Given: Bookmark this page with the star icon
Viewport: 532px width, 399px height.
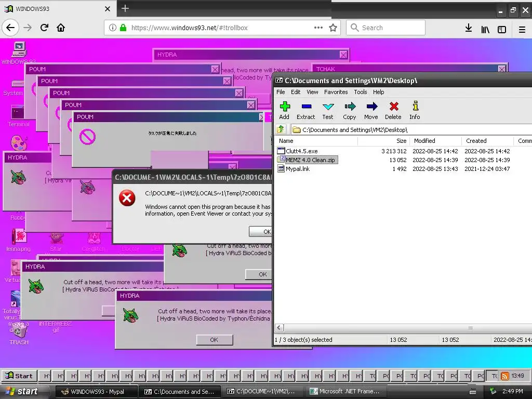Looking at the screenshot, I should coord(333,28).
